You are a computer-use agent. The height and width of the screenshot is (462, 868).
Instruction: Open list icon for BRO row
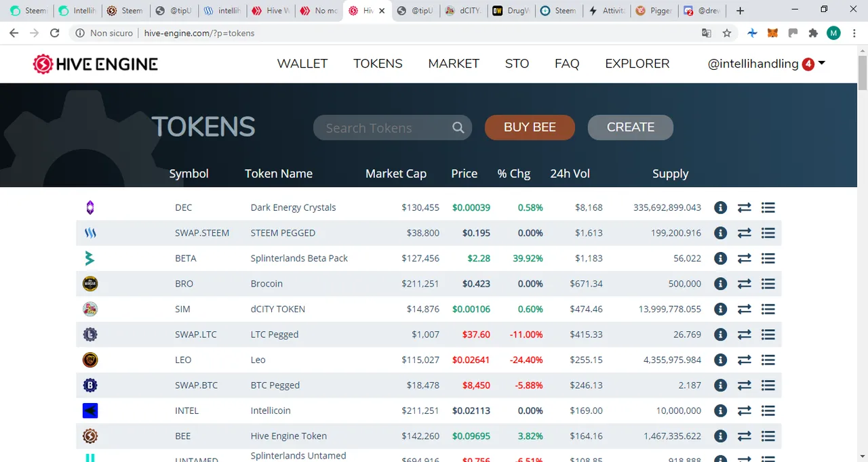coord(768,284)
